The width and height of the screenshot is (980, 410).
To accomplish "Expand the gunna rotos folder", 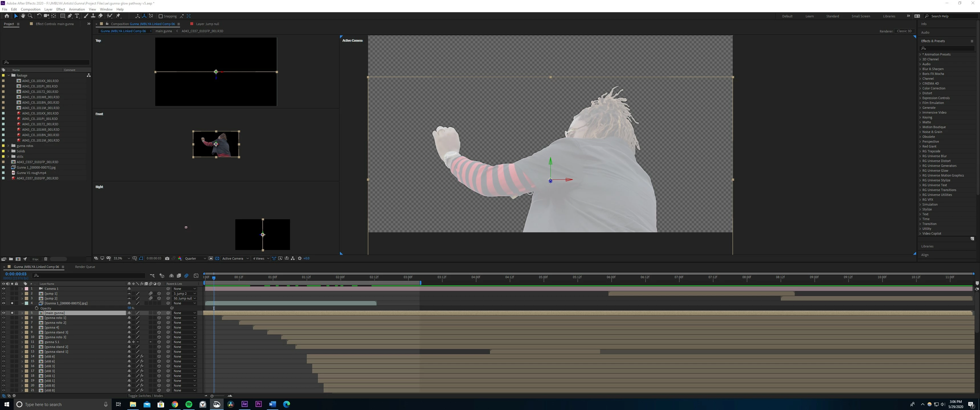I will (8, 146).
